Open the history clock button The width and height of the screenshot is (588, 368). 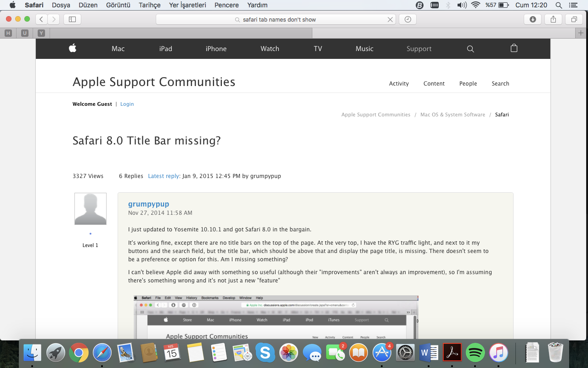coord(407,19)
